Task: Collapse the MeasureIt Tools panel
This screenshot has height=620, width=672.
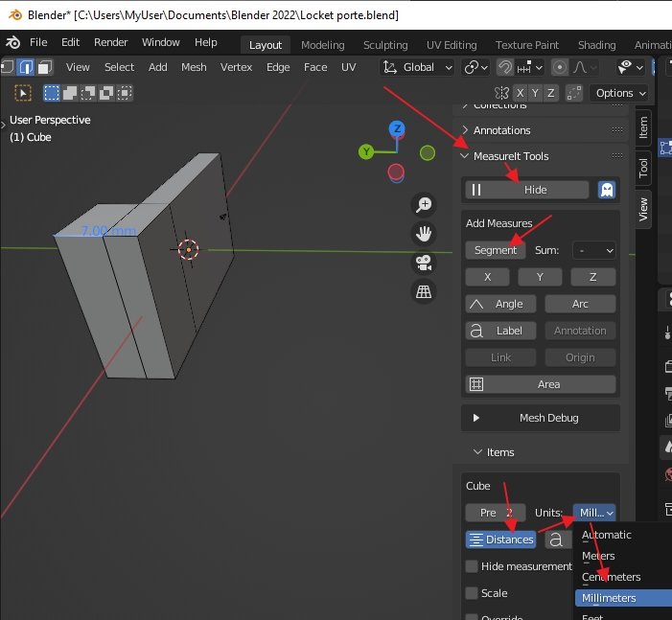Action: pos(465,156)
